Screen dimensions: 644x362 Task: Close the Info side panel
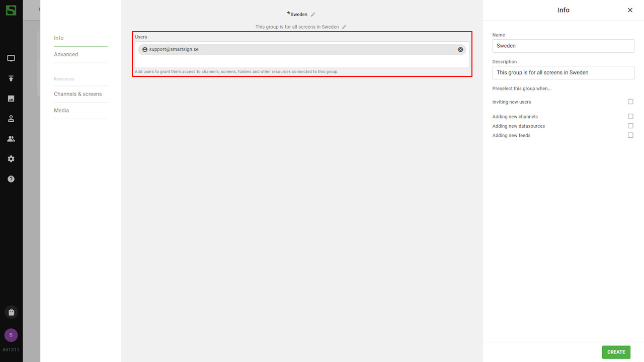630,10
